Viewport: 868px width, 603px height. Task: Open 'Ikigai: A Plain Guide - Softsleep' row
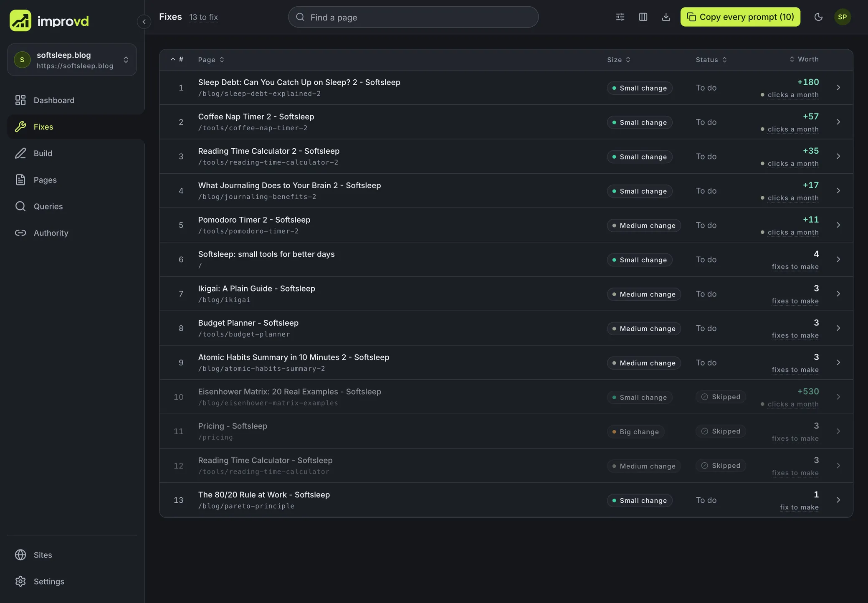(x=506, y=294)
